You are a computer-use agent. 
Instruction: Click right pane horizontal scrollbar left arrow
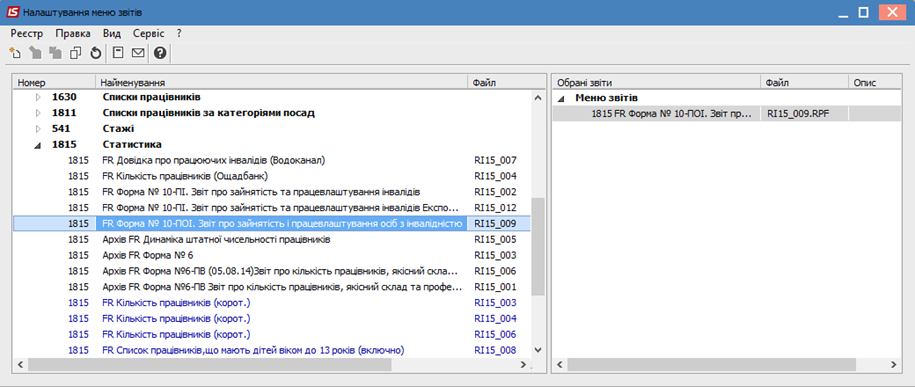(x=559, y=364)
